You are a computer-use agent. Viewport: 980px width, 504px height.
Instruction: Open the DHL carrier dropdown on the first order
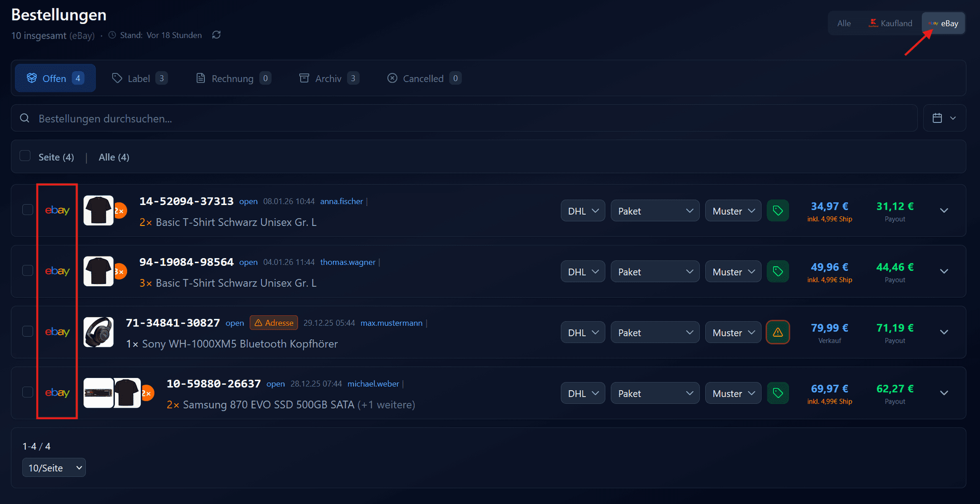tap(582, 210)
